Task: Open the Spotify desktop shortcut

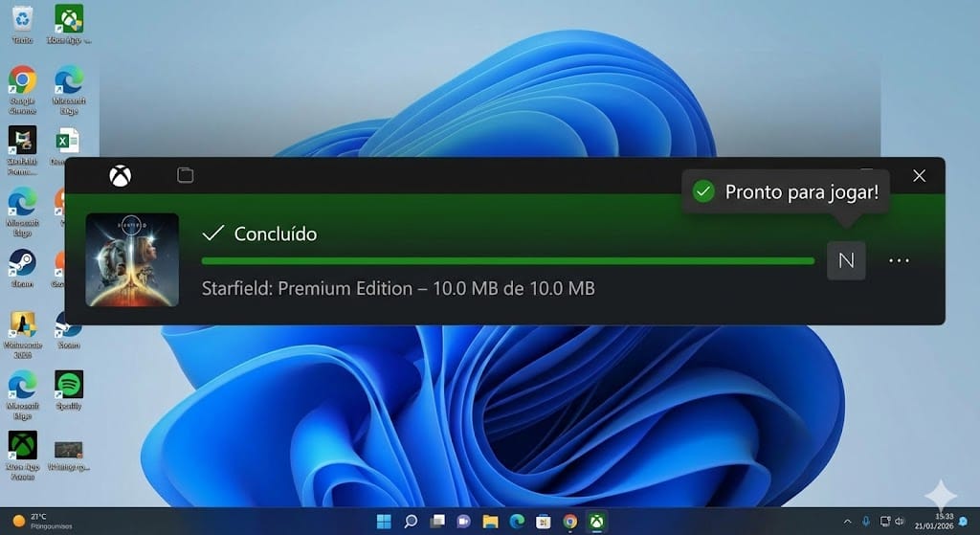Action: (69, 385)
